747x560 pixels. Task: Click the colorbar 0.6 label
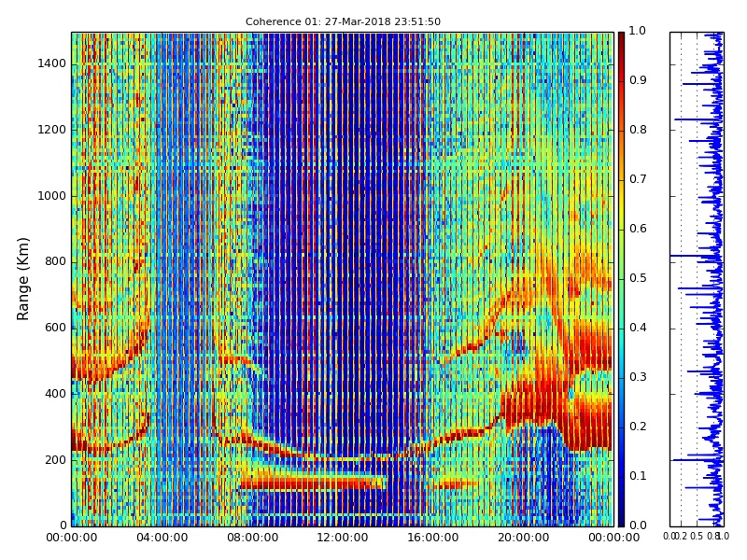pyautogui.click(x=638, y=229)
